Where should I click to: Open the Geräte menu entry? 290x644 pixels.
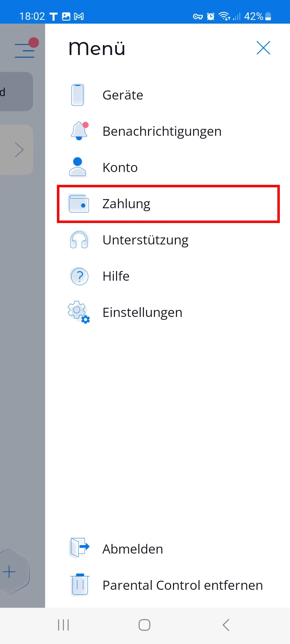coord(123,95)
